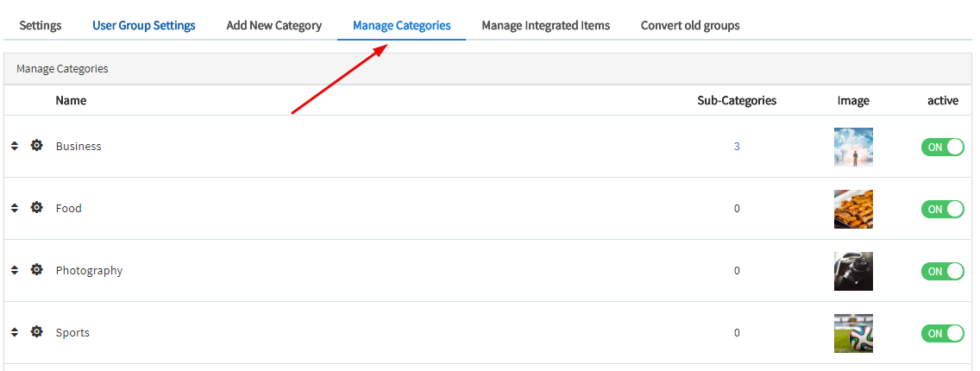Screen dimensions: 980x371
Task: Open the User Group Settings tab
Action: (144, 25)
